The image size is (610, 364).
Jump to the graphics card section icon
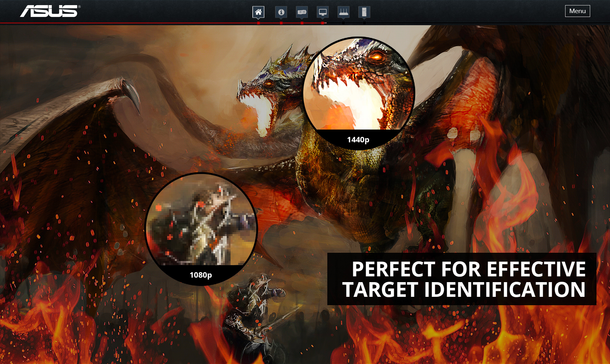tap(302, 12)
